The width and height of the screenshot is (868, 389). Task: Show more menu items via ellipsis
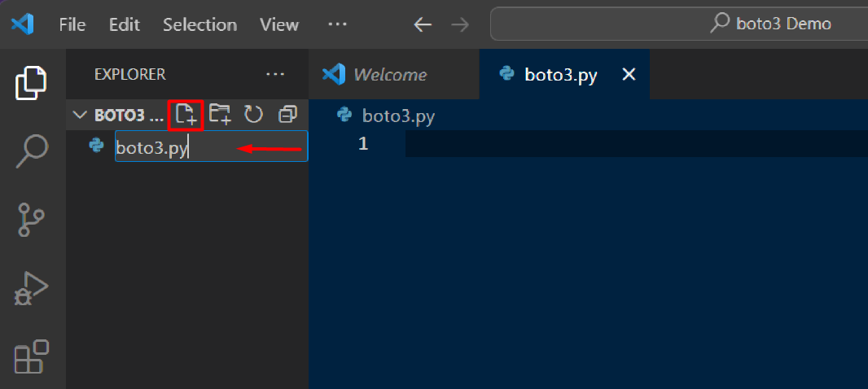tap(337, 24)
